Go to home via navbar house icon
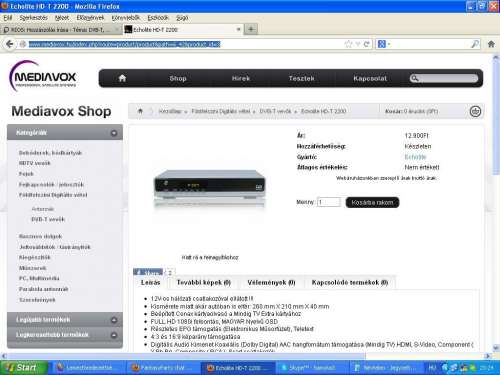The height and width of the screenshot is (375, 500). tap(122, 78)
